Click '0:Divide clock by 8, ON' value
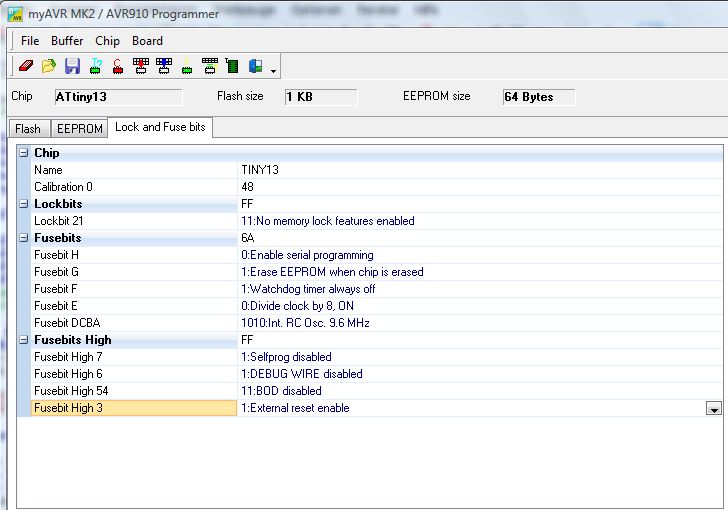 [x=298, y=306]
